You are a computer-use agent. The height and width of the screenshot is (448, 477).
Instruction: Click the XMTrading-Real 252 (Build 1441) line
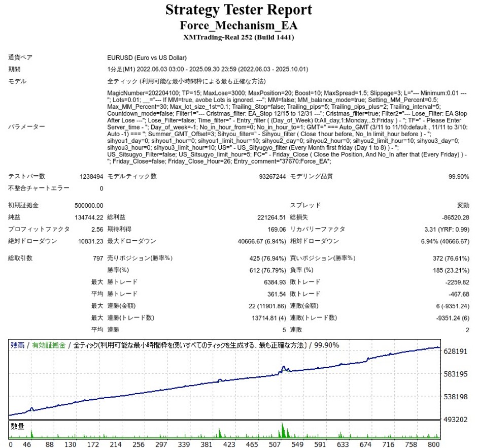(x=238, y=37)
